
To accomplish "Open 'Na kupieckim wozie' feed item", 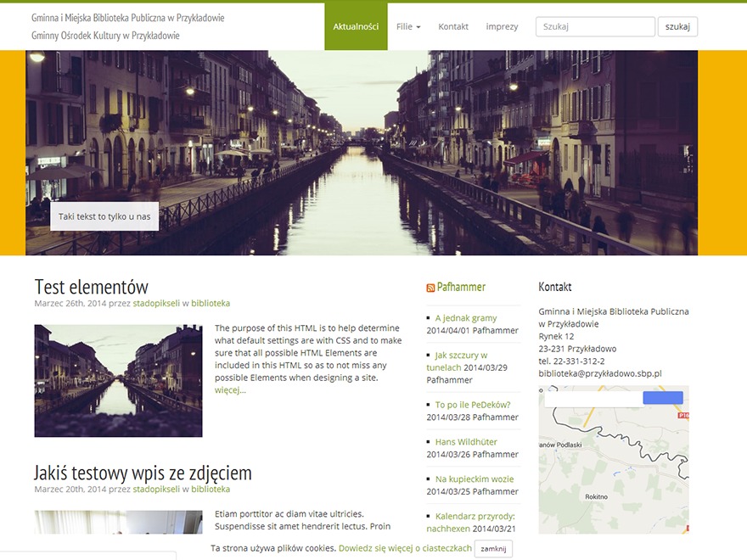I will pos(475,479).
